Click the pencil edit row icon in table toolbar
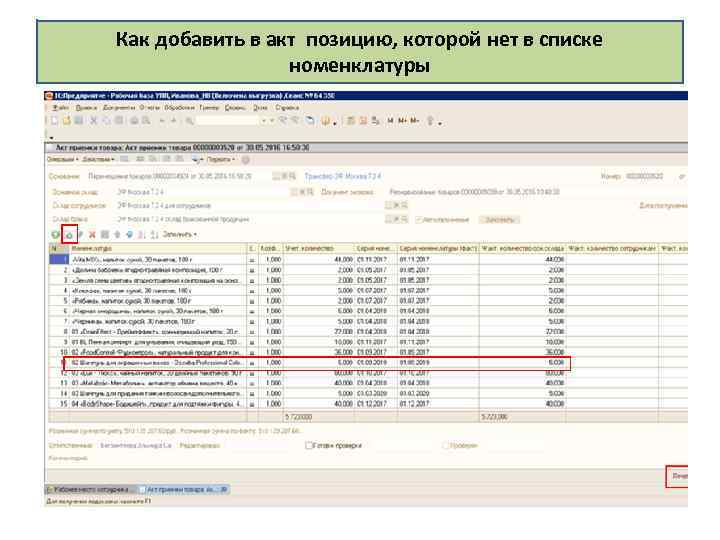Image resolution: width=720 pixels, height=540 pixels. click(x=80, y=235)
